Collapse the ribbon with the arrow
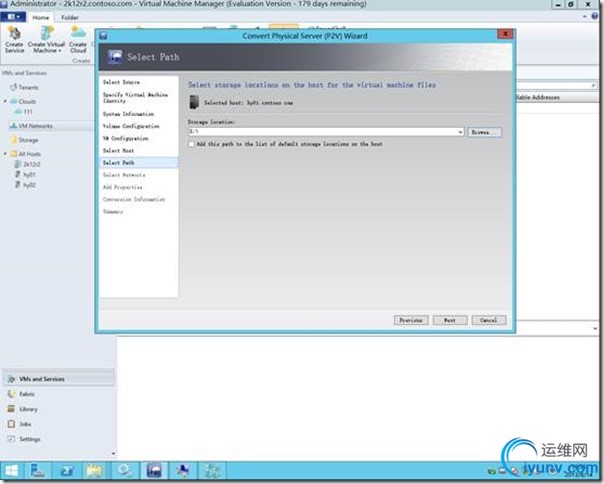The image size is (604, 484). point(585,16)
